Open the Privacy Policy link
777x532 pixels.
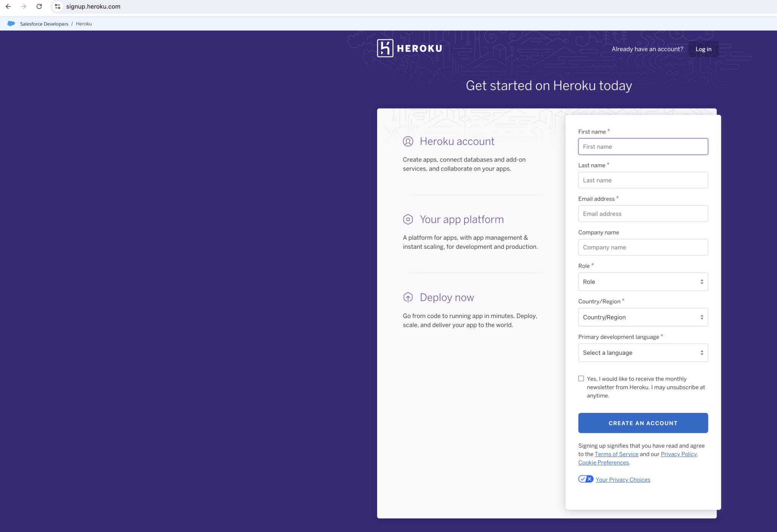[x=678, y=454]
